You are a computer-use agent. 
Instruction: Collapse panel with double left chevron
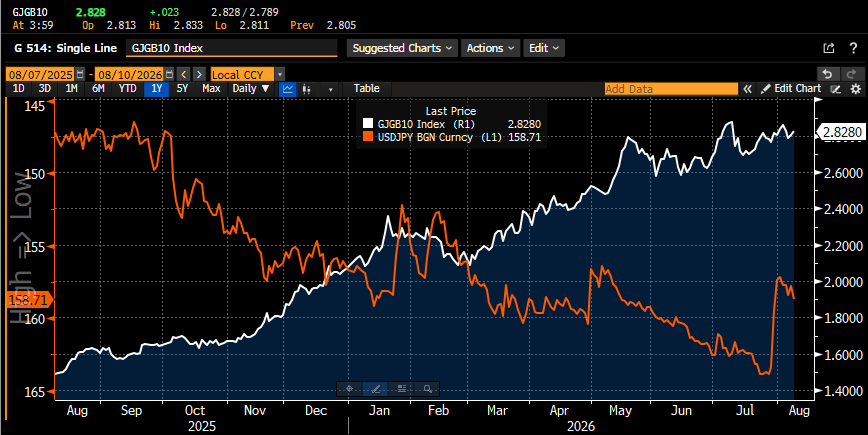coord(747,89)
